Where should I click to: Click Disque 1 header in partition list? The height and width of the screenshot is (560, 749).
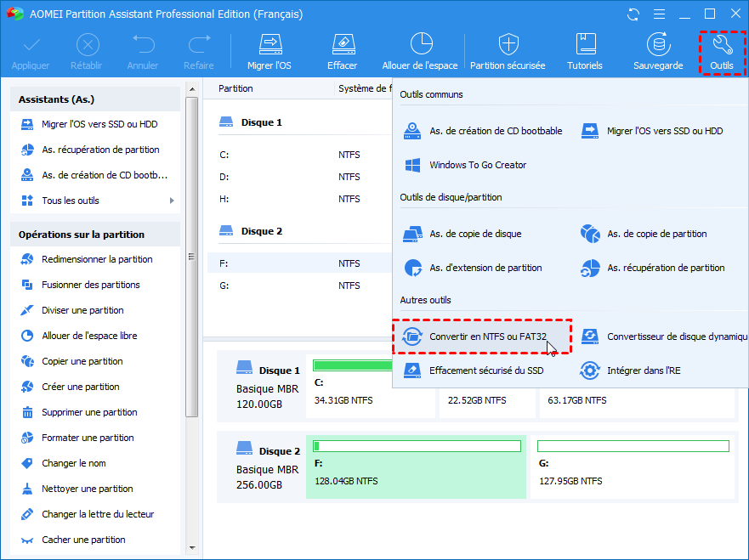(x=251, y=122)
